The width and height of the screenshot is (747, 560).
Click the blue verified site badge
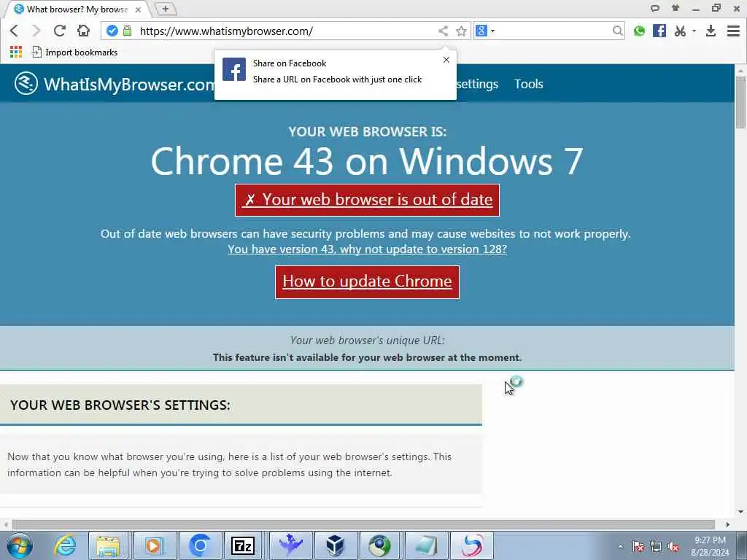[112, 31]
